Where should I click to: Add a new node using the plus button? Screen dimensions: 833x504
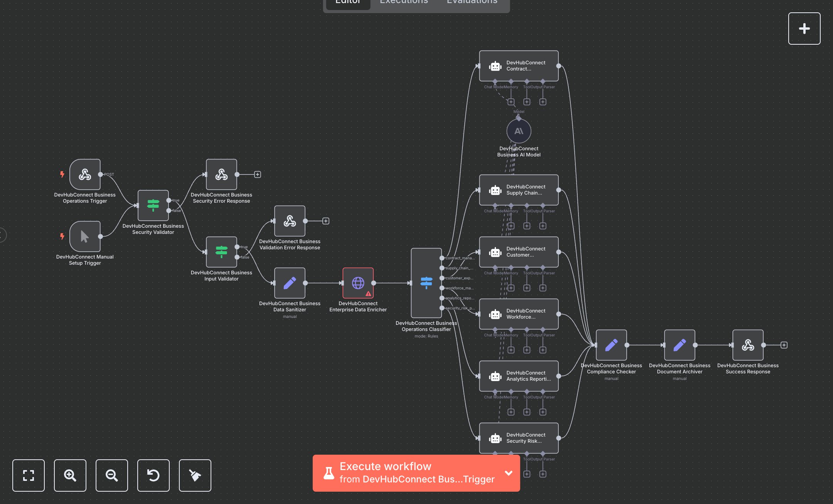pos(804,29)
